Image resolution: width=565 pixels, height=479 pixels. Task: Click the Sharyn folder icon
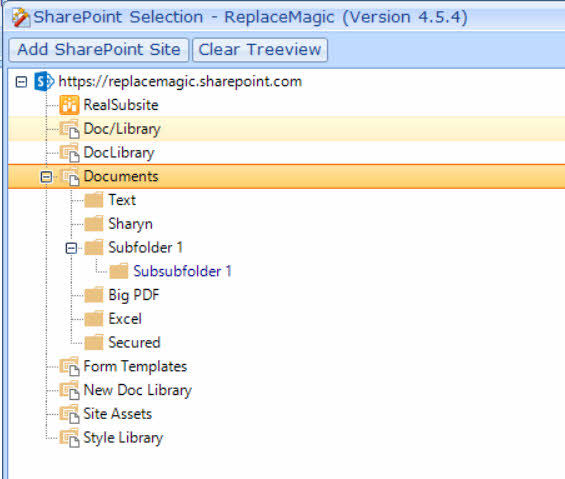point(94,224)
